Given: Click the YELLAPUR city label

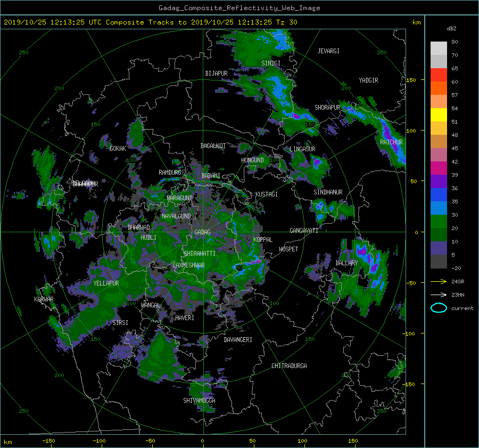Looking at the screenshot, I should (x=106, y=283).
